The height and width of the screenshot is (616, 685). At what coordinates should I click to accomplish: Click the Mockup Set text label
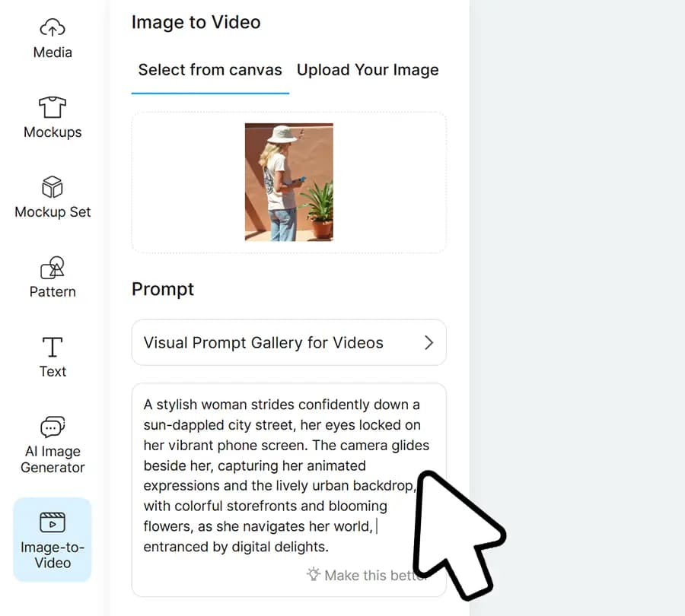pyautogui.click(x=53, y=212)
